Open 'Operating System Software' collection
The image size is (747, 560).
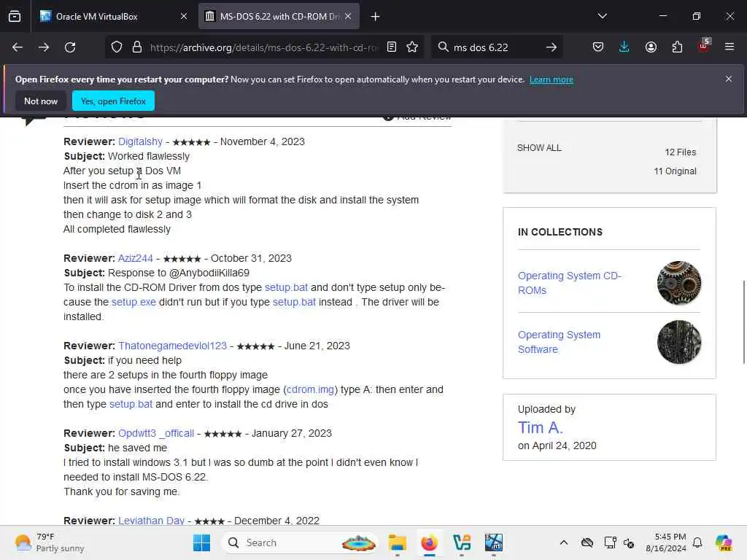tap(559, 342)
